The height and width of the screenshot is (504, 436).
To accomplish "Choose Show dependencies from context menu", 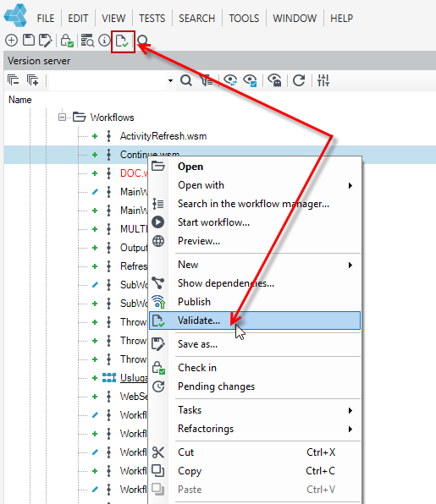I will [255, 283].
